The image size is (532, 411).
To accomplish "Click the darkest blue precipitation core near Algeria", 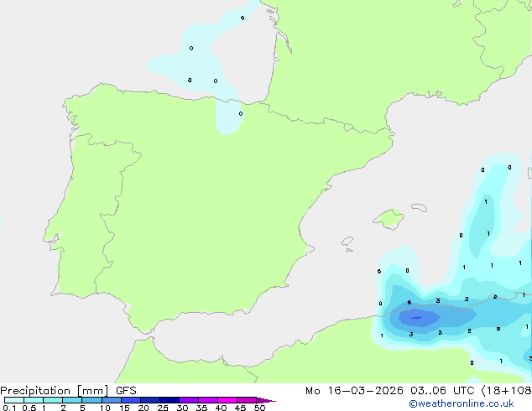I will click(416, 318).
